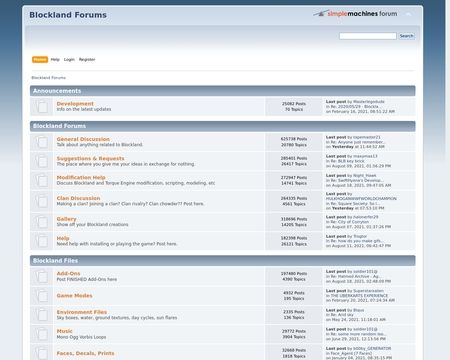Open the Environment Files board link
The height and width of the screenshot is (360, 450).
[x=82, y=312]
